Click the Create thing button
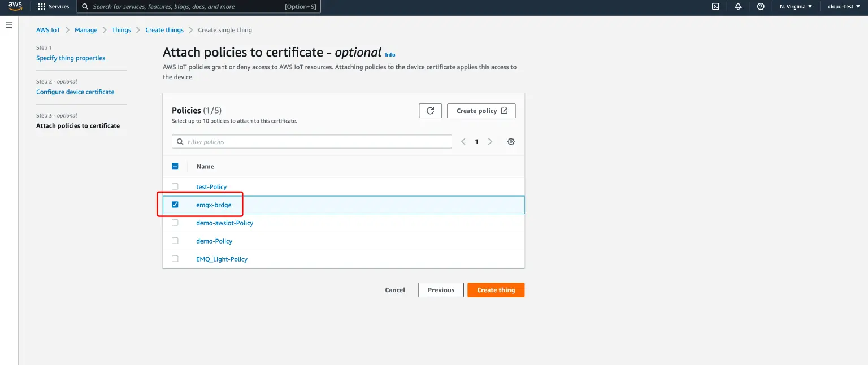Screen dimensions: 868x365 [x=496, y=290]
